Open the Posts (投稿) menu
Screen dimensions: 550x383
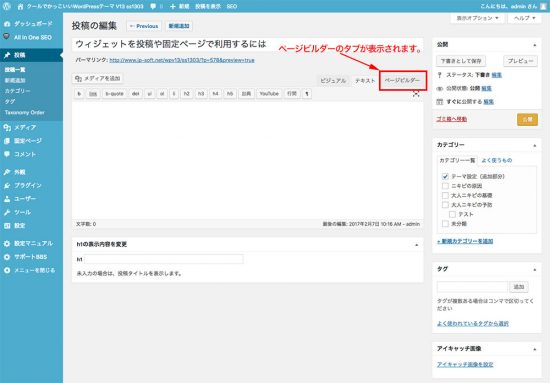click(31, 55)
